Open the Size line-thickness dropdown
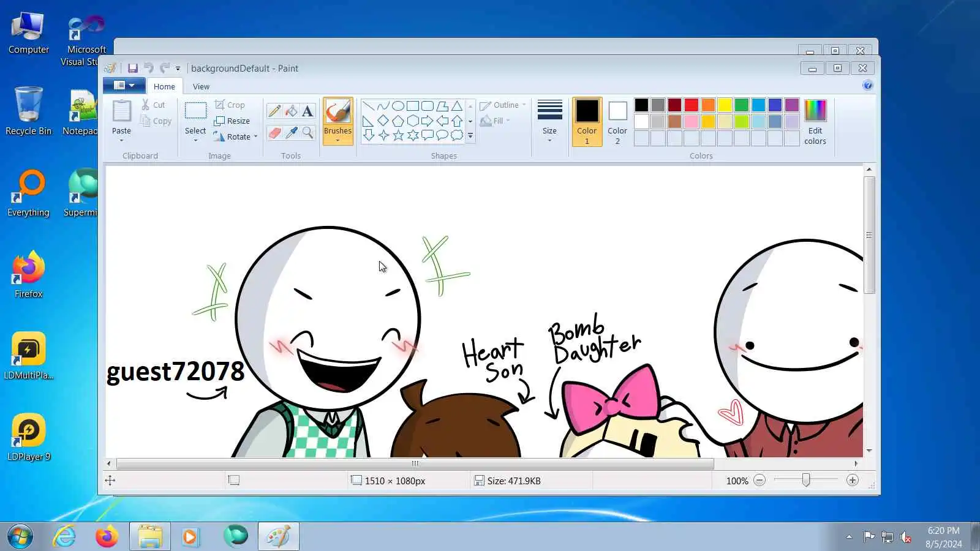 click(x=549, y=121)
